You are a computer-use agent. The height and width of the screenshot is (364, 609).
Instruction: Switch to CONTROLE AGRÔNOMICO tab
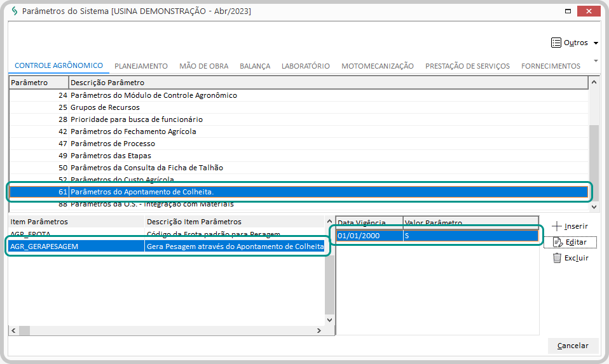(x=58, y=65)
